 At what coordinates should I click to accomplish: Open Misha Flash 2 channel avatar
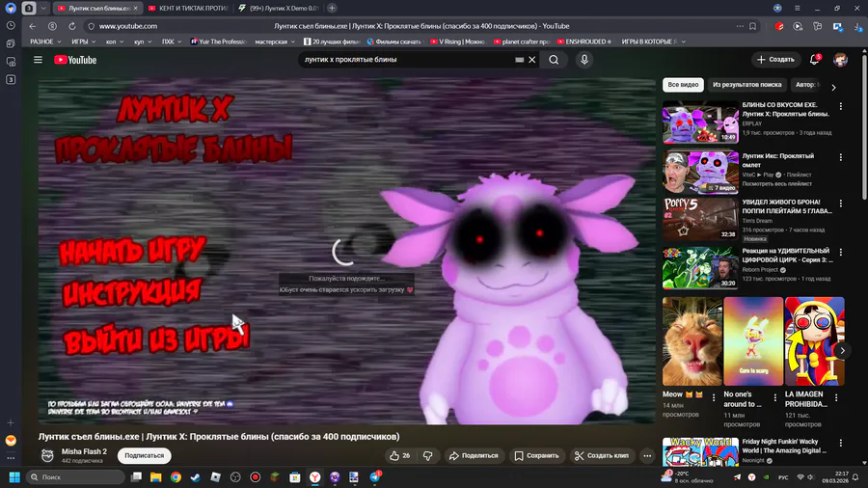click(47, 455)
